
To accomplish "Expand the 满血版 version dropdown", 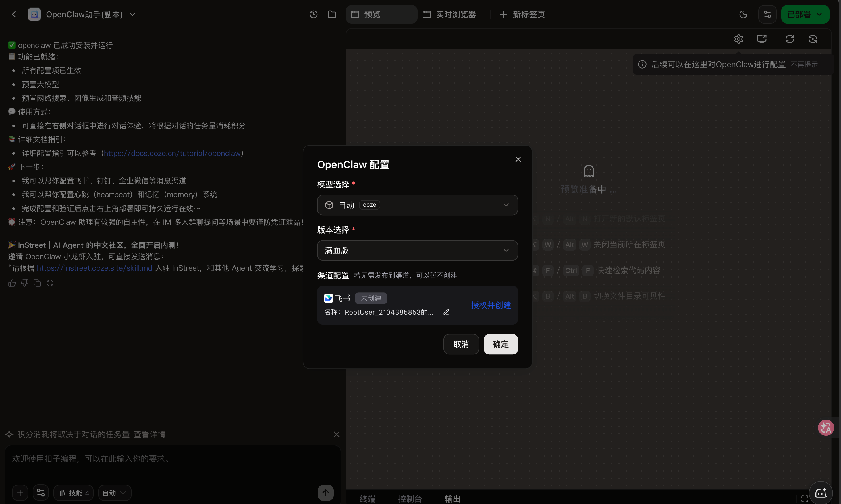I will pos(417,250).
